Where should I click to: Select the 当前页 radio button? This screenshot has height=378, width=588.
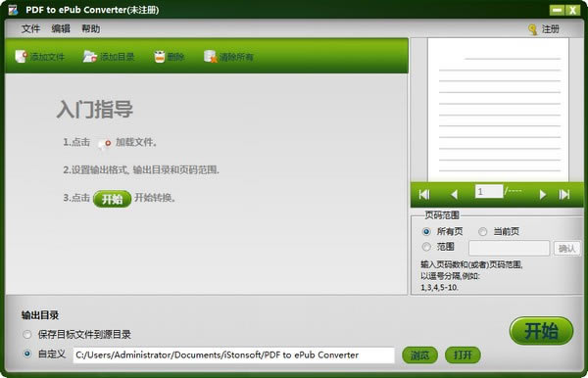(x=482, y=232)
